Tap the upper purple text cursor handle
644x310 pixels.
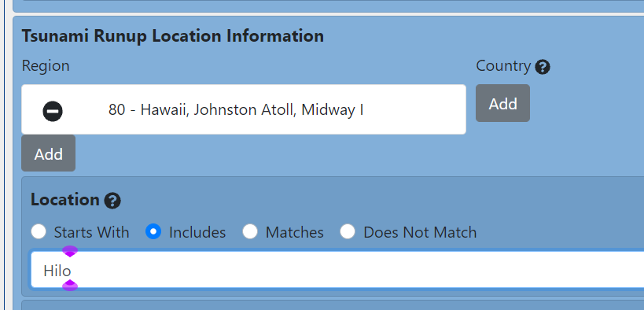pyautogui.click(x=70, y=251)
